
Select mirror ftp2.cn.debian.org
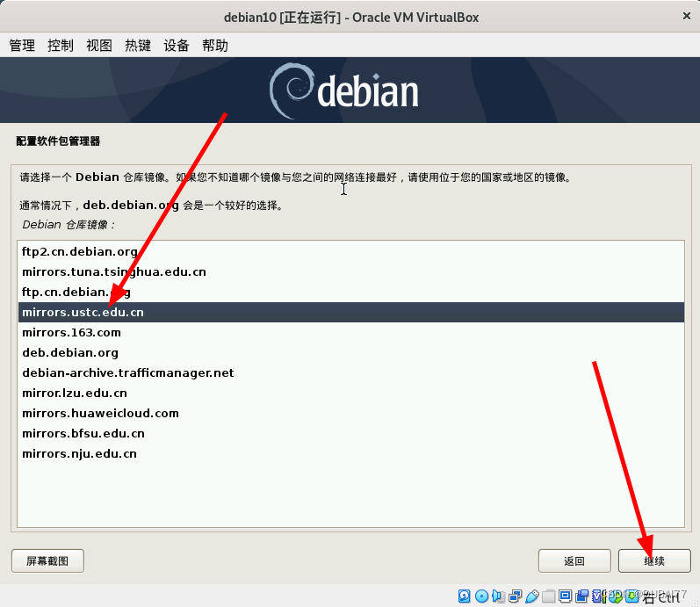pos(351,251)
